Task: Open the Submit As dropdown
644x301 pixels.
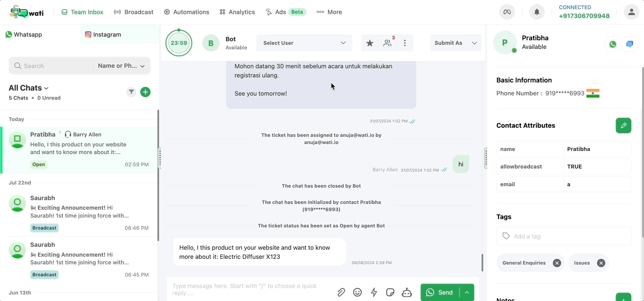Action: pyautogui.click(x=455, y=43)
